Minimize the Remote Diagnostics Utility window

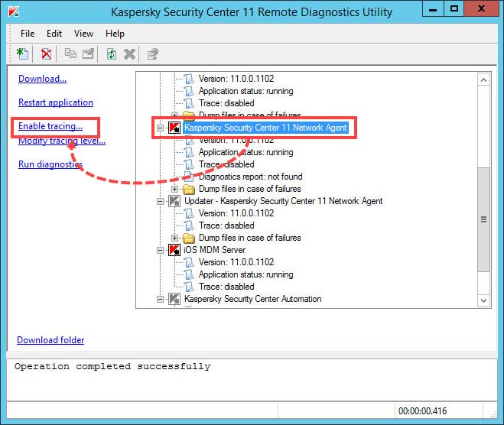click(433, 9)
